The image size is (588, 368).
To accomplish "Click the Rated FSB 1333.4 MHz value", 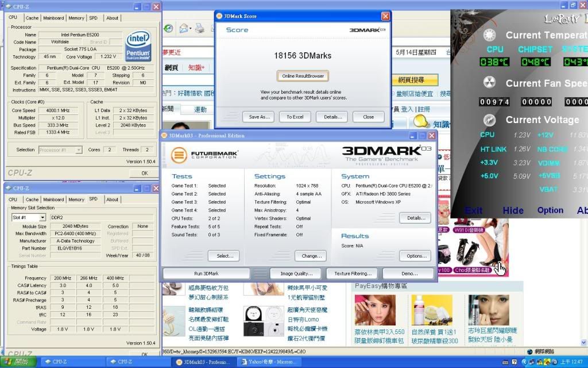I will coord(58,132).
